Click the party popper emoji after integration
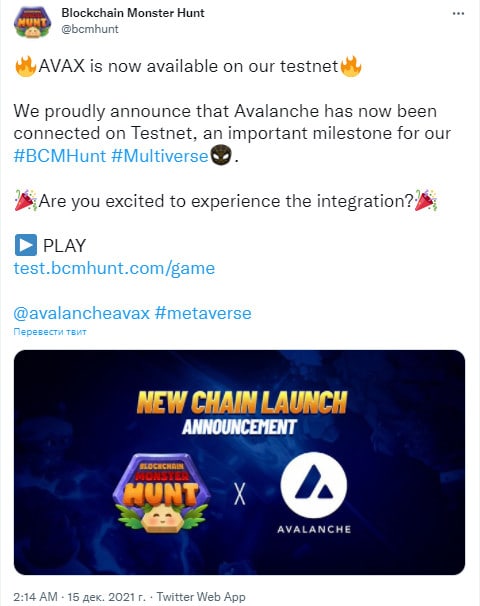The width and height of the screenshot is (480, 606). click(426, 200)
